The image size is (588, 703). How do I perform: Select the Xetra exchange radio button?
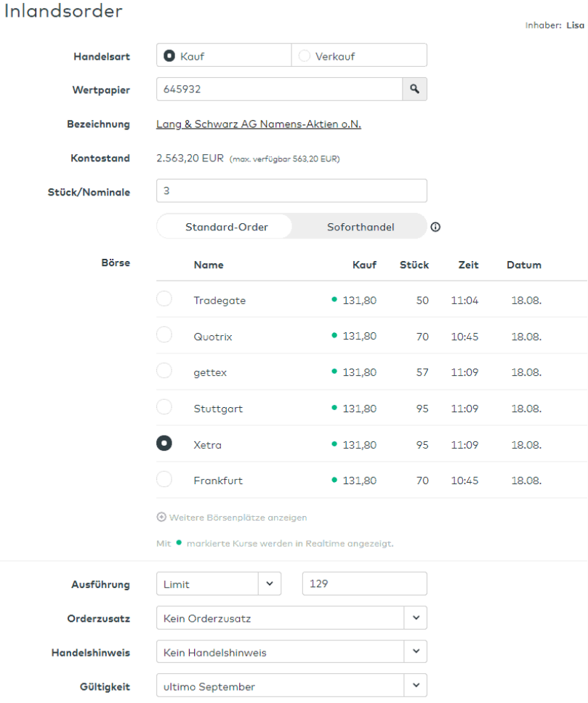(164, 443)
